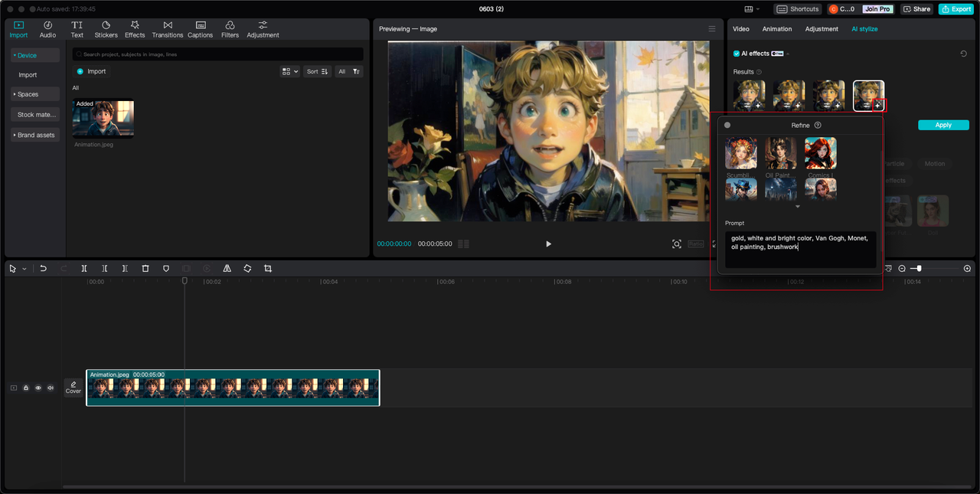Viewport: 980px width, 494px height.
Task: Mute the track with speaker icon
Action: [x=51, y=388]
